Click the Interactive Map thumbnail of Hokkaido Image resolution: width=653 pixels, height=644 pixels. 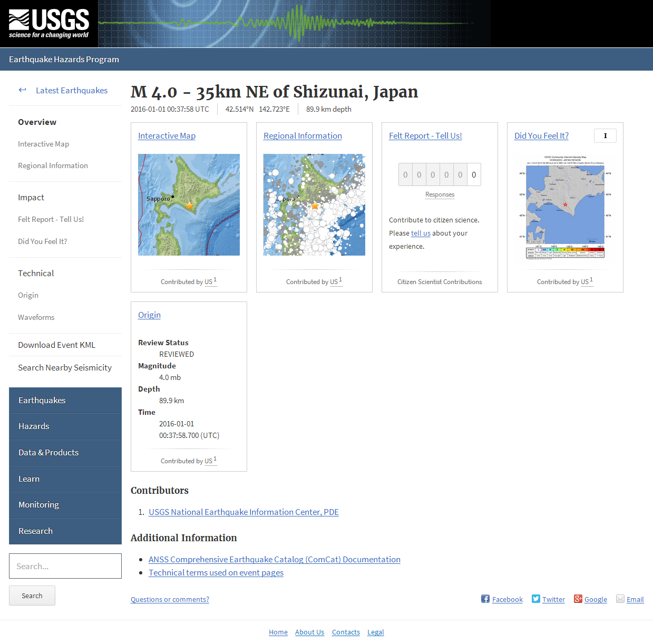[x=189, y=204]
